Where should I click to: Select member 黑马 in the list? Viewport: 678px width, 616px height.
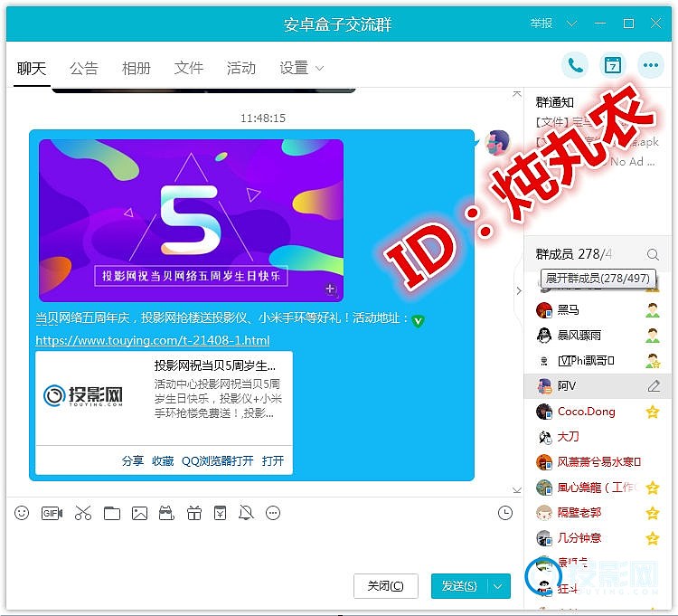(598, 310)
